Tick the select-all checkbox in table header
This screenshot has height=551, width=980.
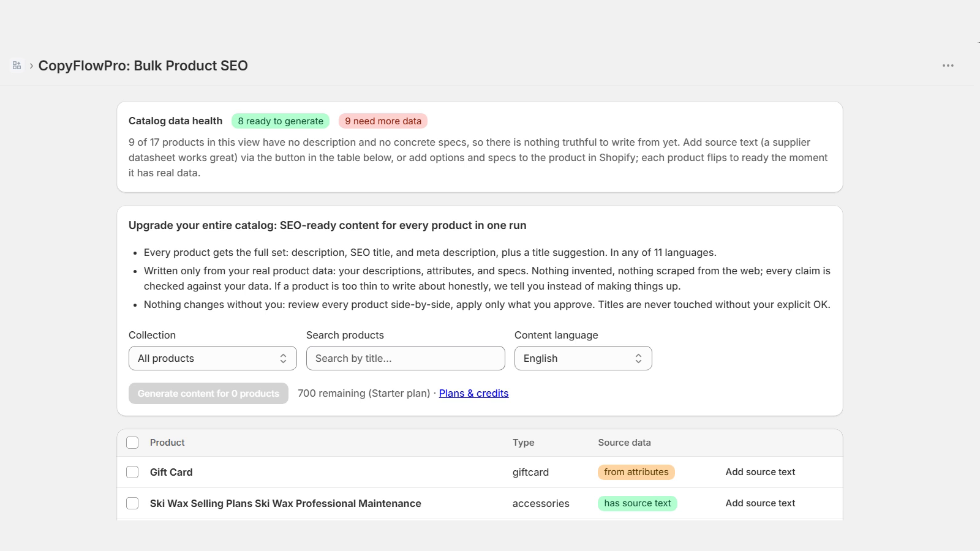point(132,443)
